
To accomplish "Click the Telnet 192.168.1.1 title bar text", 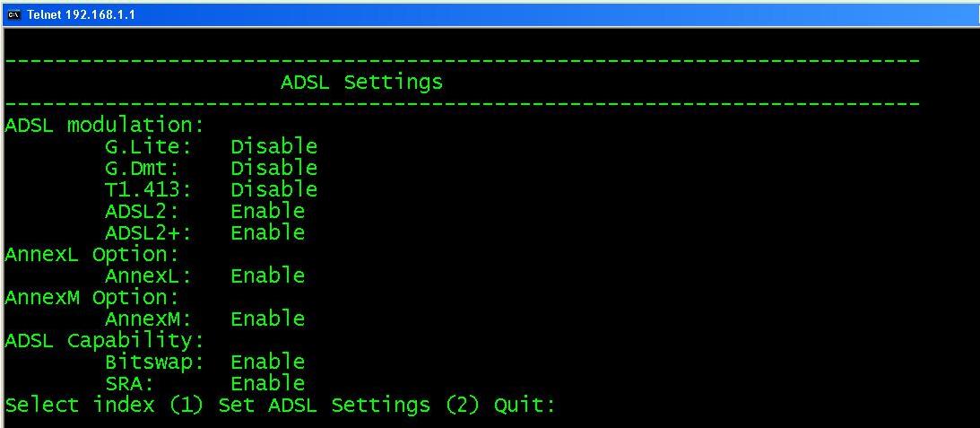I will pyautogui.click(x=81, y=14).
